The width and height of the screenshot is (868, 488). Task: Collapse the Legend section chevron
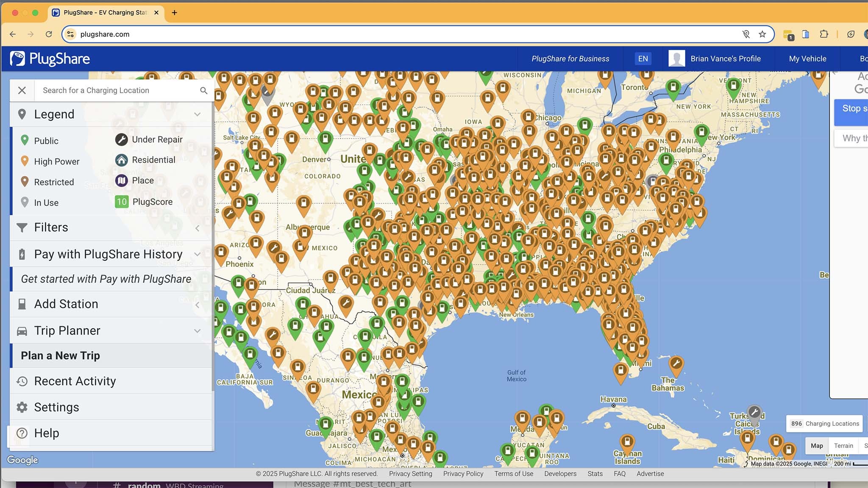[197, 114]
